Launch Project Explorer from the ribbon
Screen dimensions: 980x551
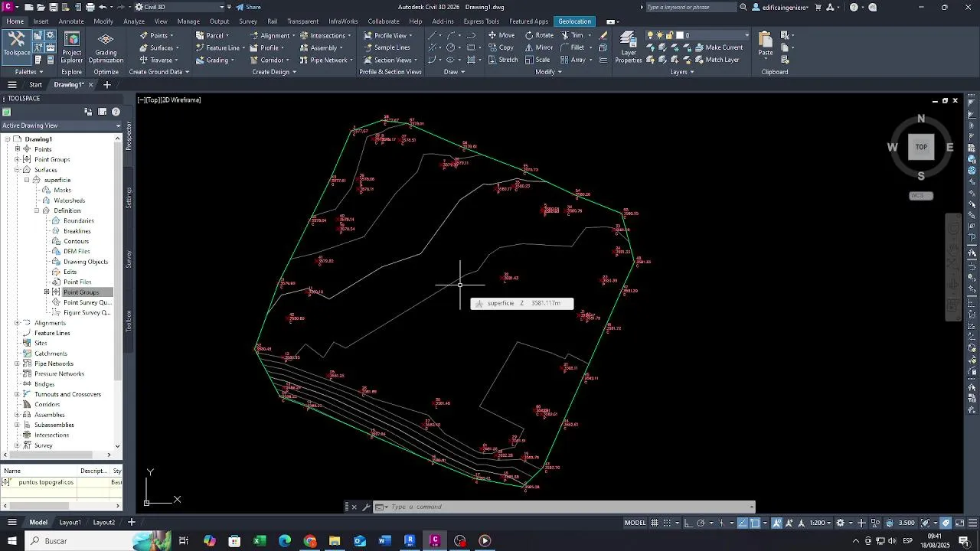[x=71, y=47]
